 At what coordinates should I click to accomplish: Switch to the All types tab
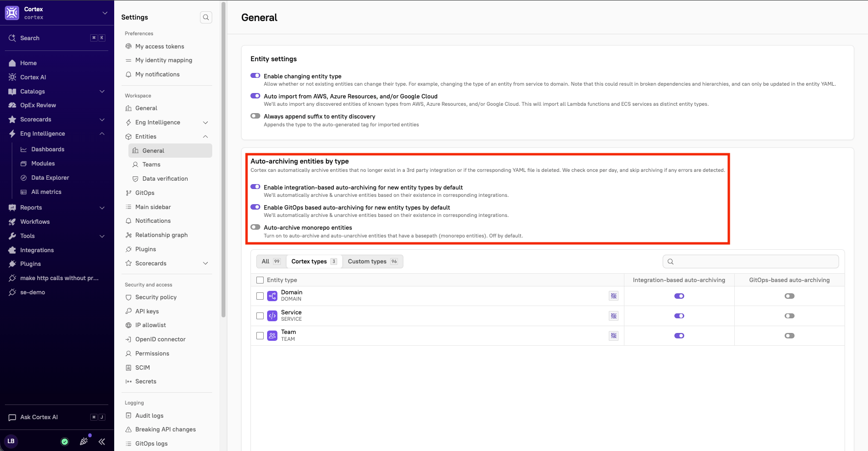[x=271, y=261]
